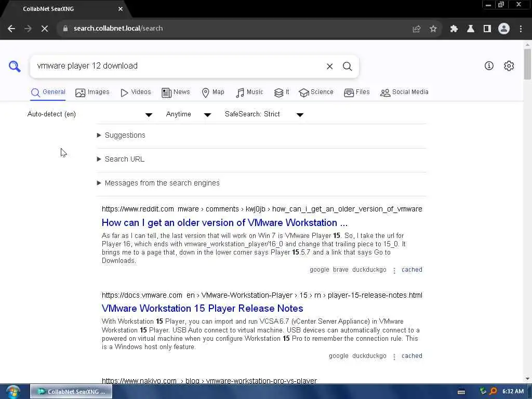Select the General search tab
Screen dimensions: 532x399
(48, 92)
